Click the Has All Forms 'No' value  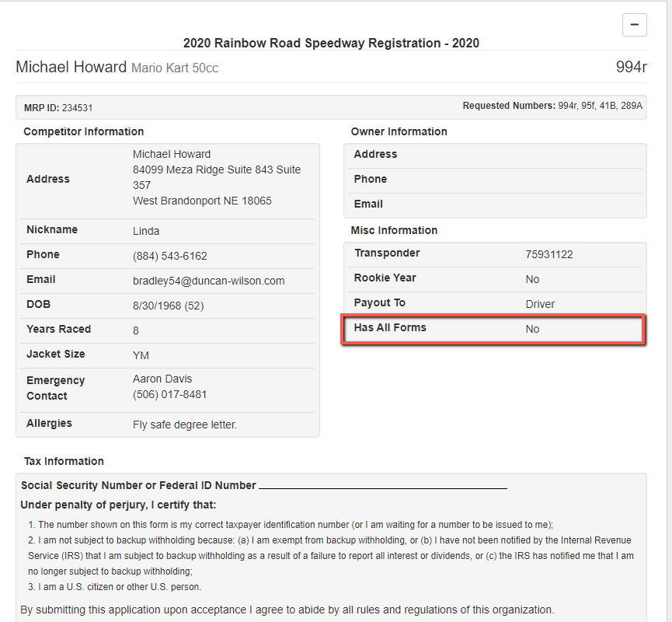[x=532, y=329]
